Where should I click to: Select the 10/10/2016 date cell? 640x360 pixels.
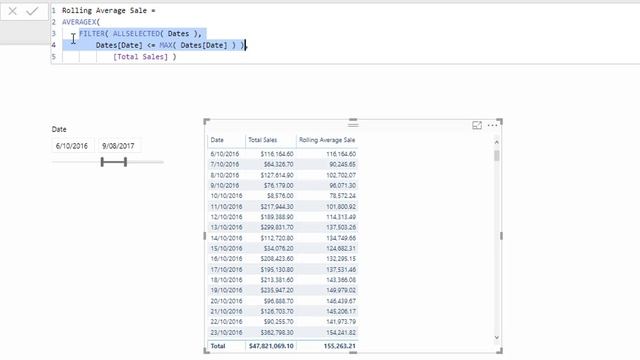click(x=227, y=196)
